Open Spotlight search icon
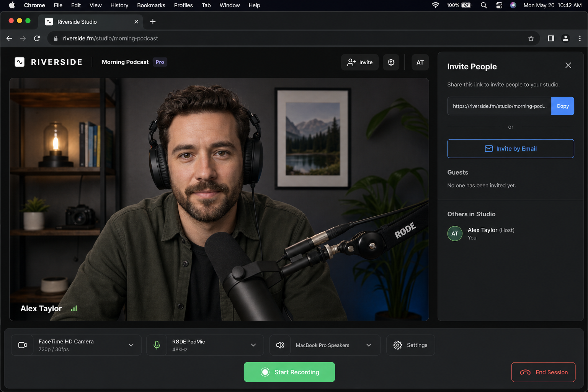The width and height of the screenshot is (588, 392). point(484,5)
